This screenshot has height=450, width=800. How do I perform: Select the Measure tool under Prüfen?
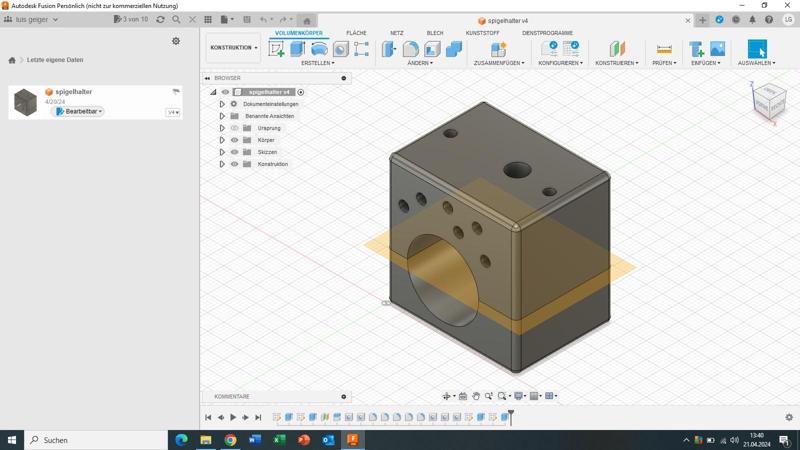click(664, 49)
